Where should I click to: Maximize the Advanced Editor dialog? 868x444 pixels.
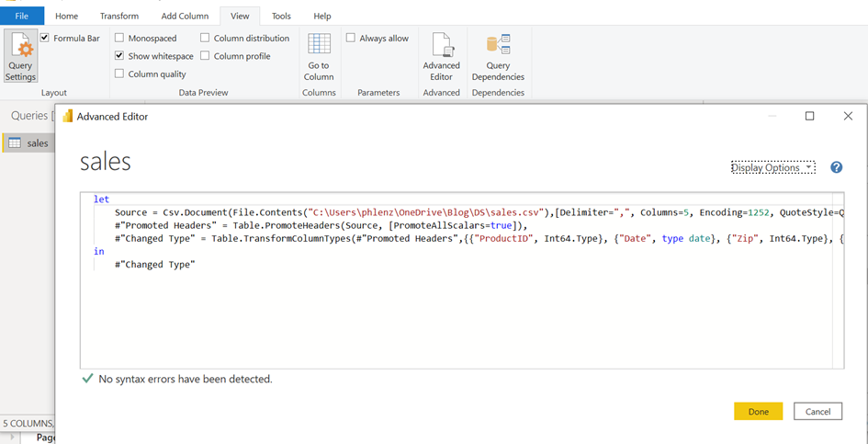tap(809, 116)
